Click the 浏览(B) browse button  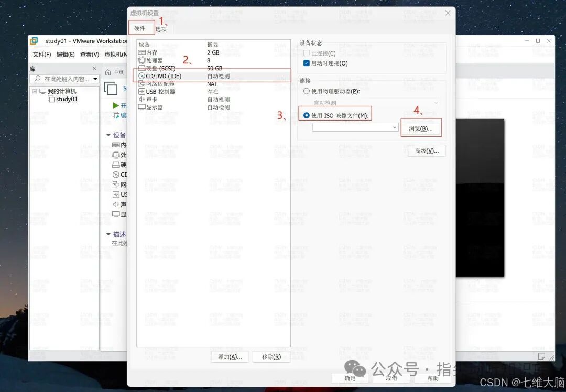(x=422, y=127)
